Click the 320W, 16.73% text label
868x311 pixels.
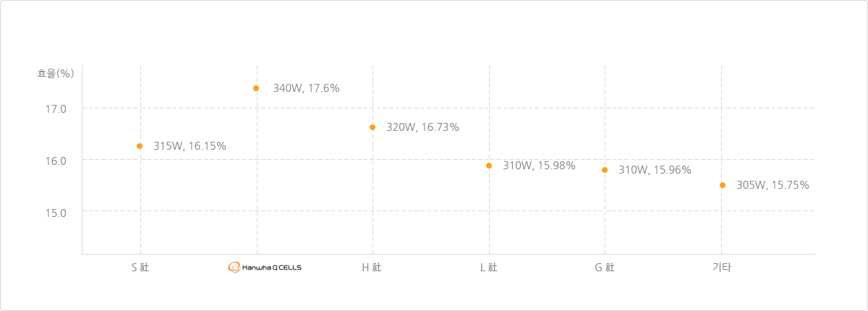point(422,127)
